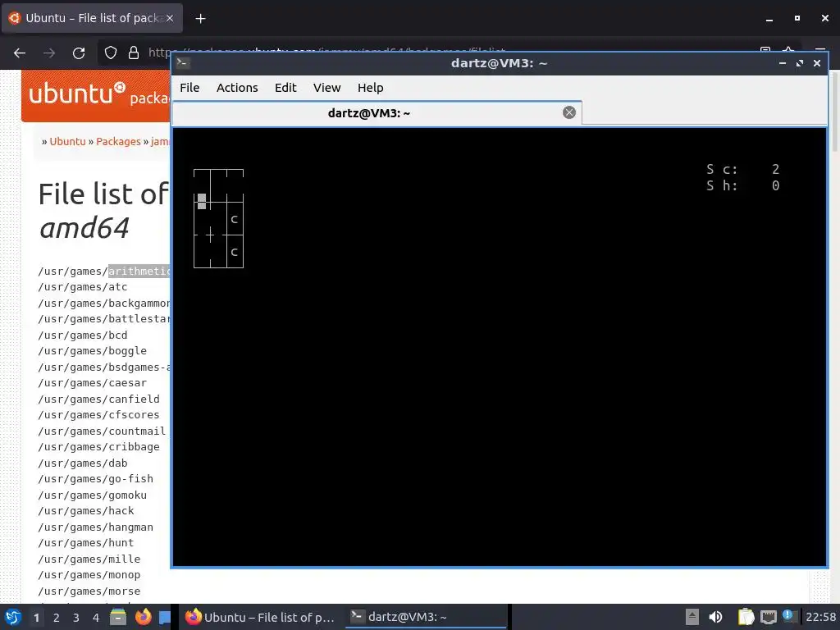Launch Firefox from the taskbar quick launch
Image resolution: width=840 pixels, height=630 pixels.
(143, 617)
